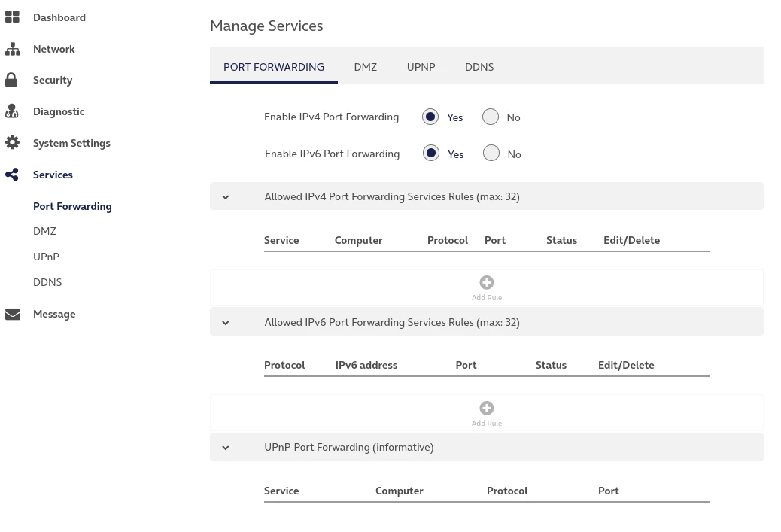Image resolution: width=781 pixels, height=532 pixels.
Task: Collapse Allowed IPv6 Port Forwarding Rules section
Action: tap(226, 323)
